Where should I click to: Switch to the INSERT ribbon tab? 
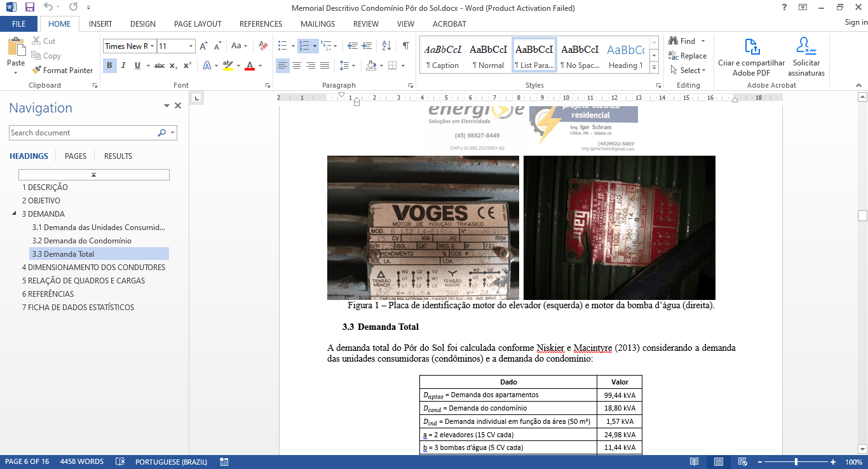[100, 24]
